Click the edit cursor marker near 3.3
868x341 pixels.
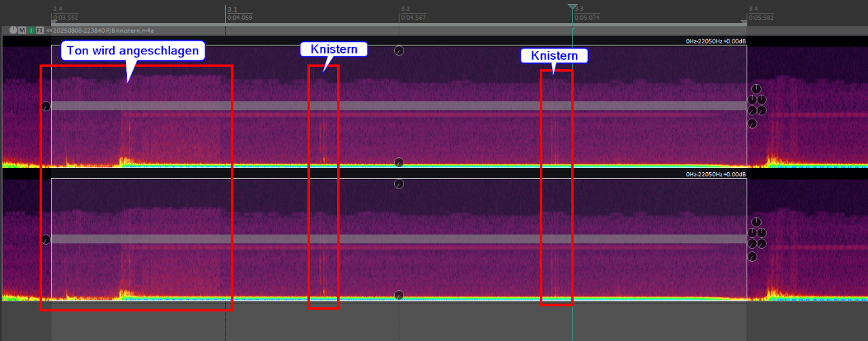(573, 7)
